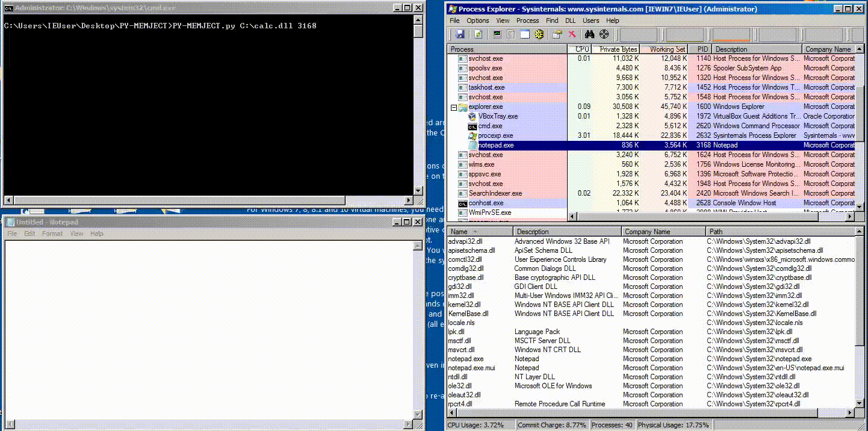Click the 'Processes: 40' status bar entry
Image resolution: width=868 pixels, height=431 pixels.
612,425
